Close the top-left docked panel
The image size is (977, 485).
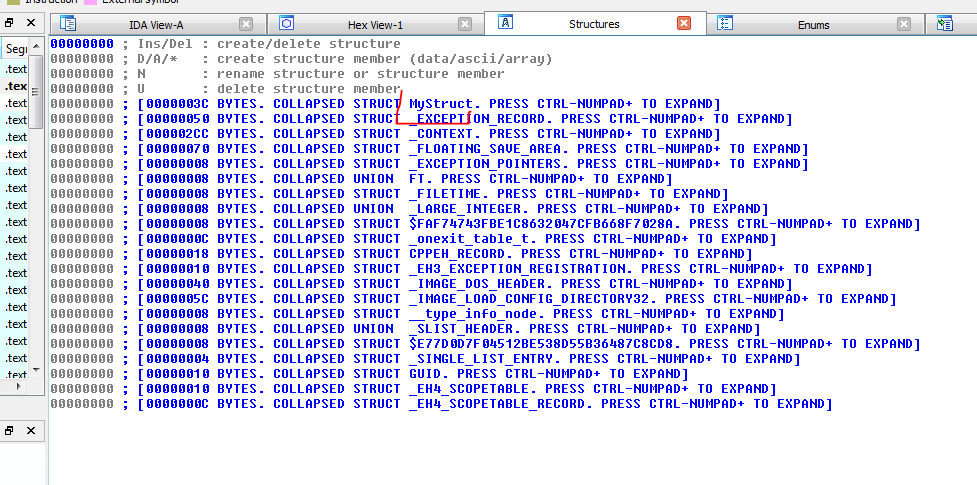tap(30, 22)
